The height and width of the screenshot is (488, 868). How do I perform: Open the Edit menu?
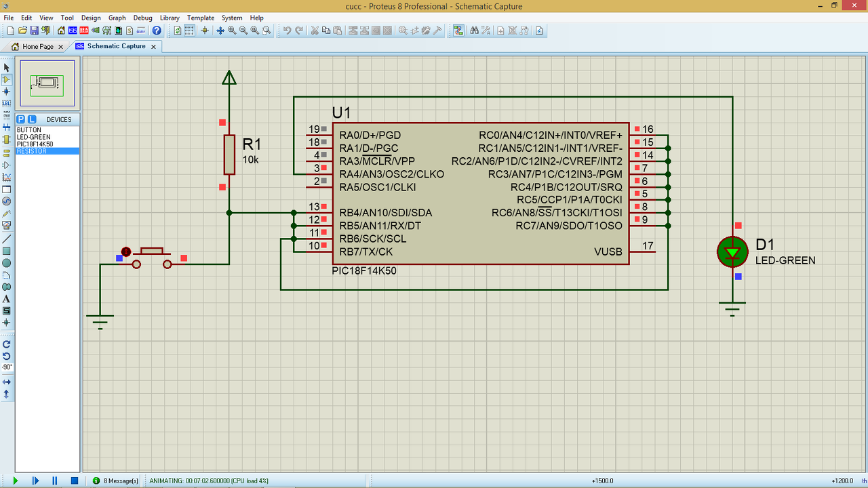pos(26,18)
